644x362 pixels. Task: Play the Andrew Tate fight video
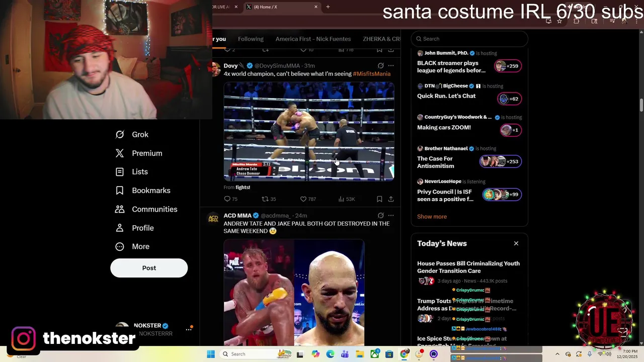309,131
